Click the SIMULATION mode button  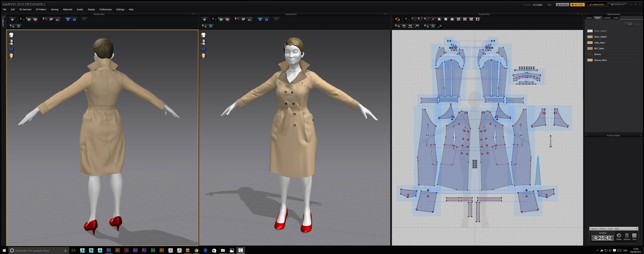(597, 5)
